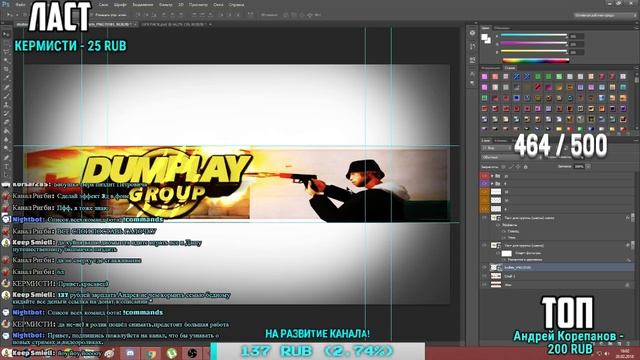Select the Clone Stamp tool

pos(6,105)
